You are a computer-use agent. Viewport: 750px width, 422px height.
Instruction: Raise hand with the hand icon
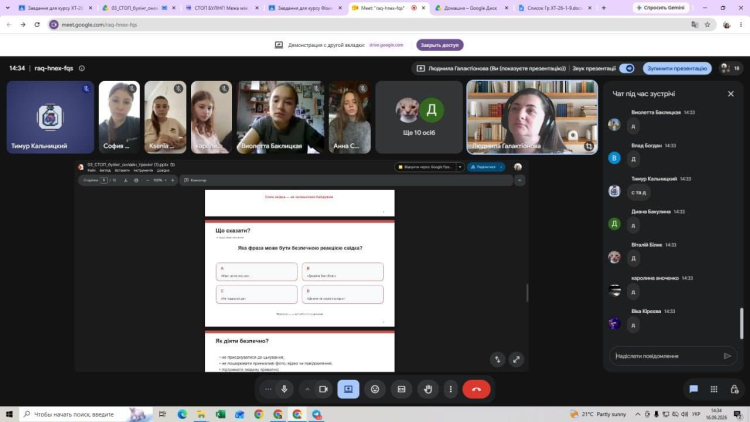point(428,389)
